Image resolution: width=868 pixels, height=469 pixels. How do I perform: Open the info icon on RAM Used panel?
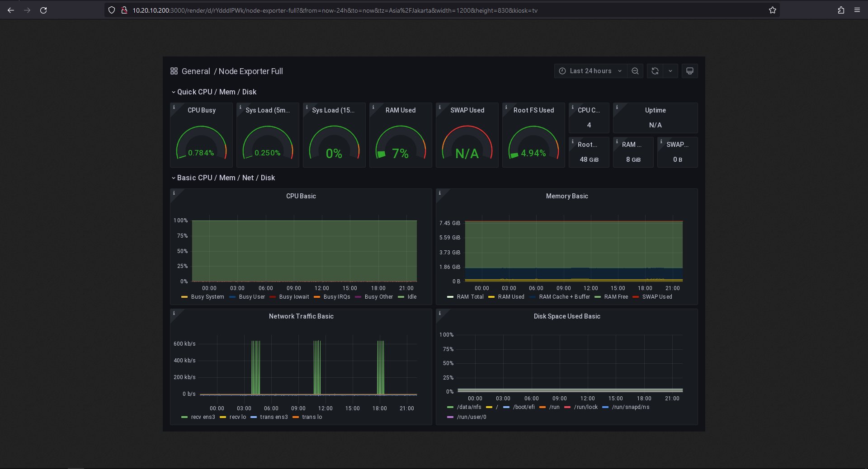coord(373,107)
